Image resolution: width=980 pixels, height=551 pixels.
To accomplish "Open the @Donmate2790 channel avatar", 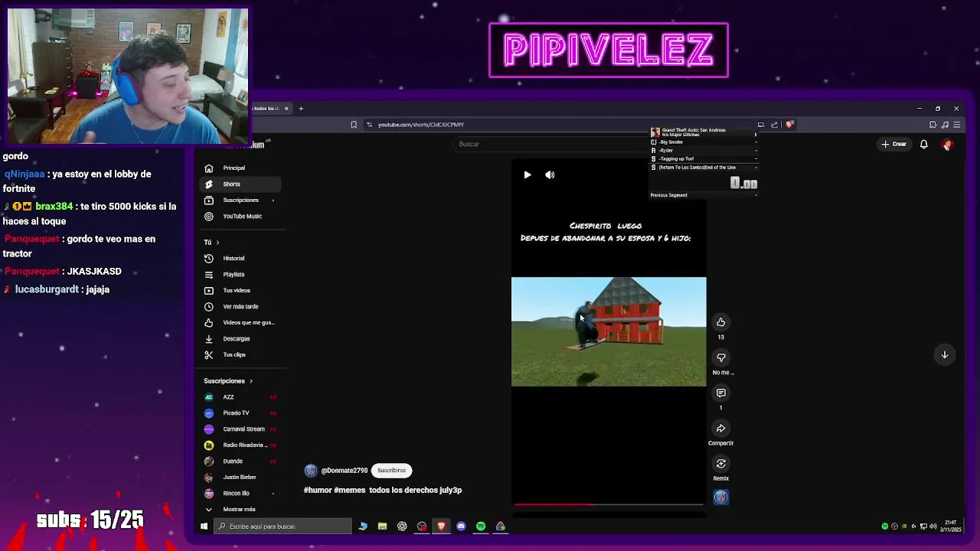I will [x=311, y=471].
